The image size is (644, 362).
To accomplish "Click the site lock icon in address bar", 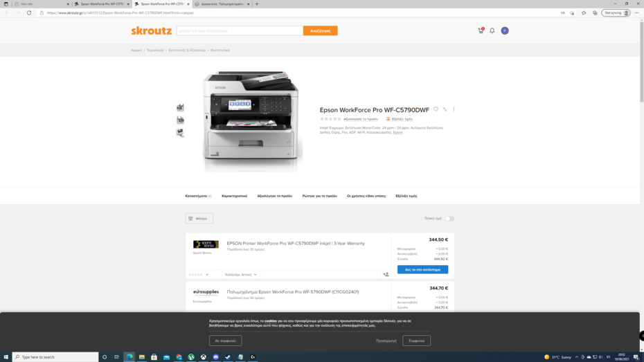I will tap(42, 12).
